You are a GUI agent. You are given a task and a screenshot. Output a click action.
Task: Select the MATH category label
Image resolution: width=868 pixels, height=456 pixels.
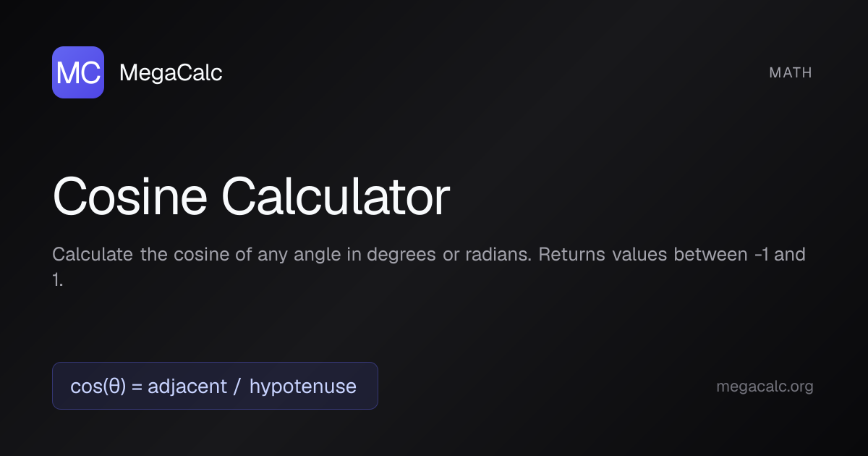(x=791, y=72)
